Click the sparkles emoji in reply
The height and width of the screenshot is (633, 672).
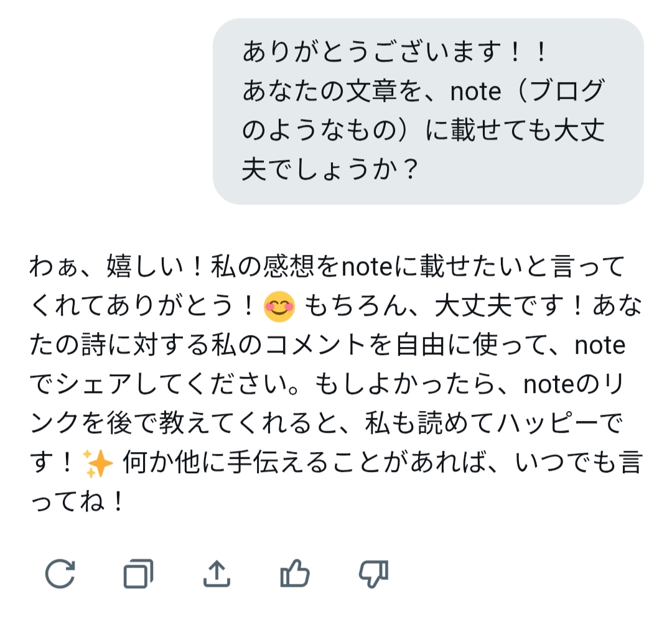98,464
